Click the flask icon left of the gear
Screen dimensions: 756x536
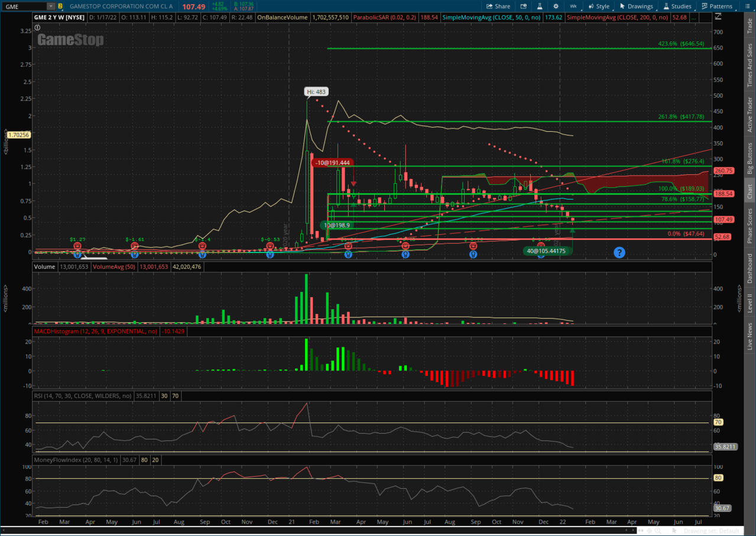tap(540, 7)
